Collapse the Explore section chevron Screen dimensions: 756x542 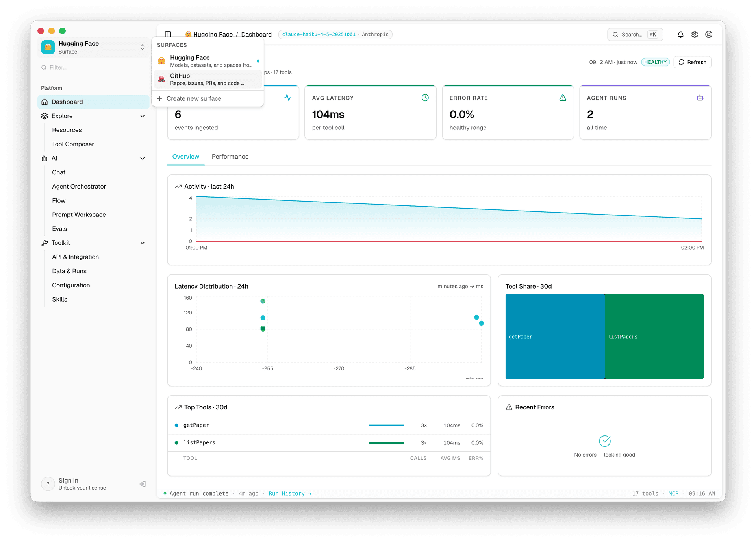point(143,116)
